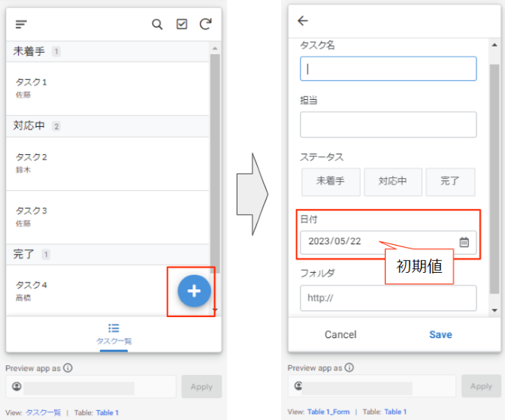The height and width of the screenshot is (420, 505).
Task: Open タスク2 row assigned to 鈴木
Action: (107, 164)
